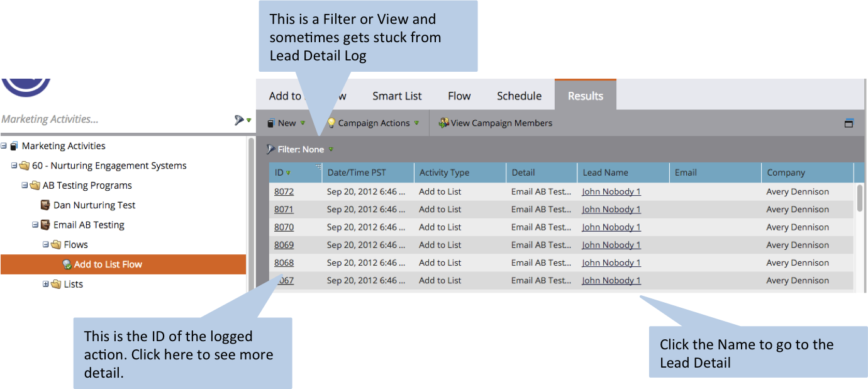The width and height of the screenshot is (868, 389).
Task: Click the lightbulb Campaign Actions icon
Action: pyautogui.click(x=331, y=123)
